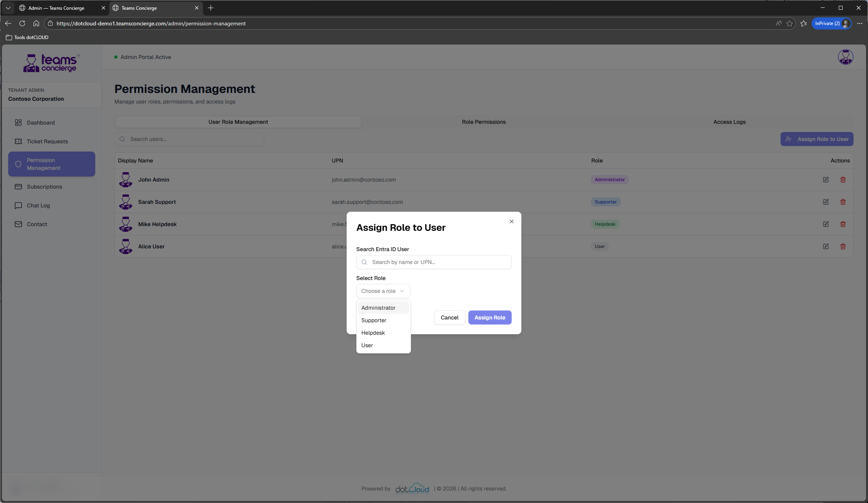This screenshot has width=868, height=503.
Task: Click the profile avatar in the top-right corner
Action: (846, 57)
